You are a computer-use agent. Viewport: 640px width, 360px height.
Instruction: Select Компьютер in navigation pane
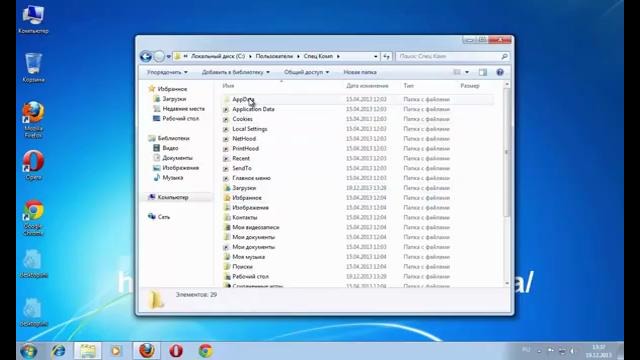click(x=173, y=197)
